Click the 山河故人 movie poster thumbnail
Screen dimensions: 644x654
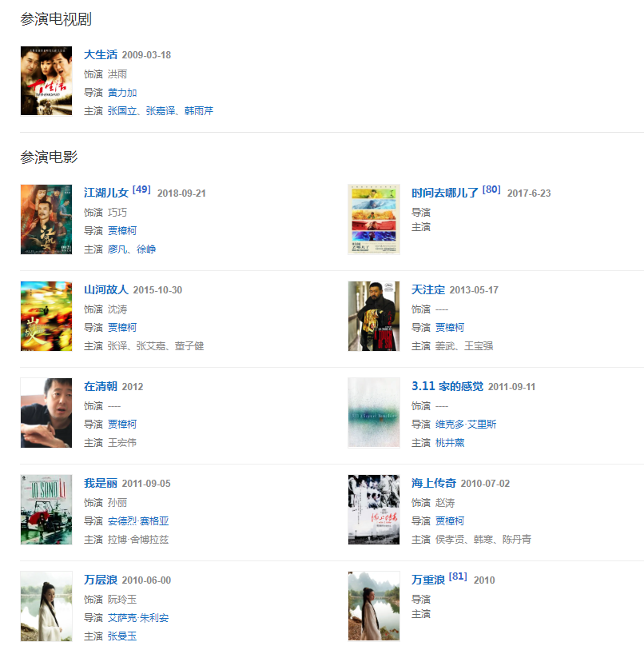[x=46, y=316]
